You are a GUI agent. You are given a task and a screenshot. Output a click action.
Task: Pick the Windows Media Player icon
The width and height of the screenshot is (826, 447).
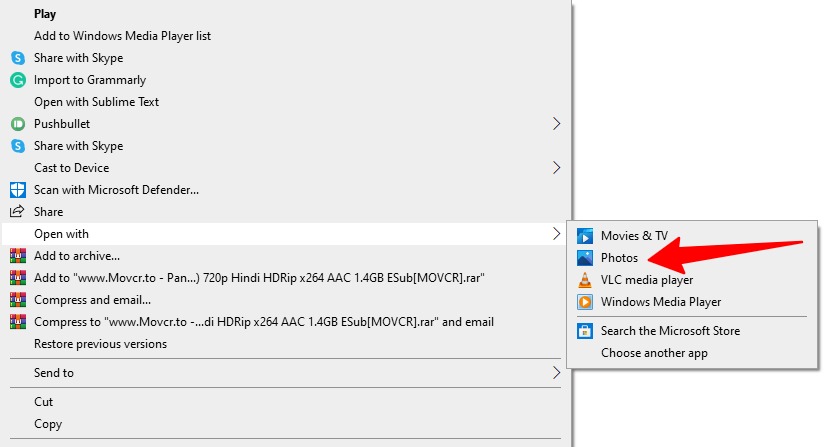tap(585, 302)
